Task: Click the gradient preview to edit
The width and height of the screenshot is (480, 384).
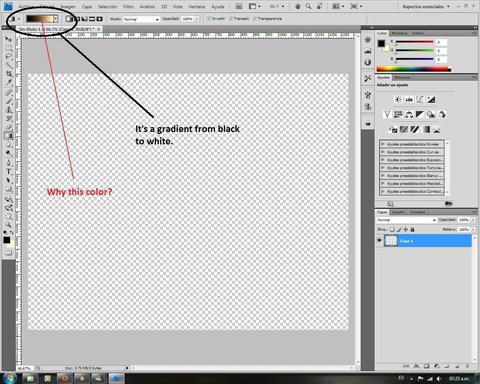Action: [39, 19]
